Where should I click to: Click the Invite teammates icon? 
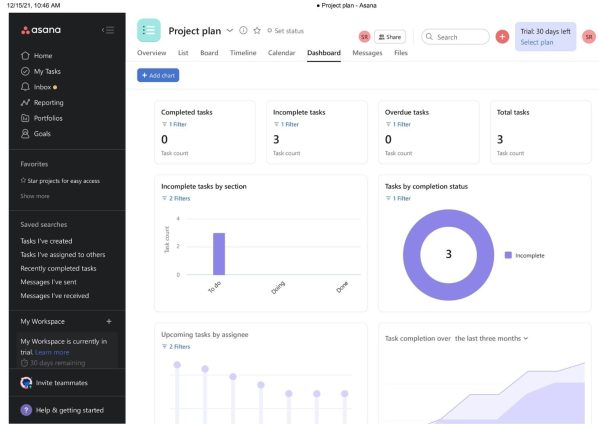pos(26,383)
